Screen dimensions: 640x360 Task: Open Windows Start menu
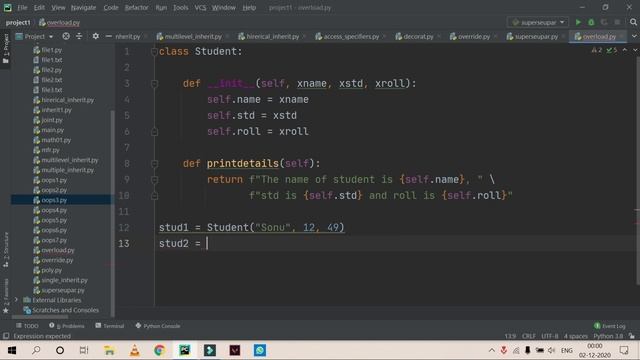12,350
